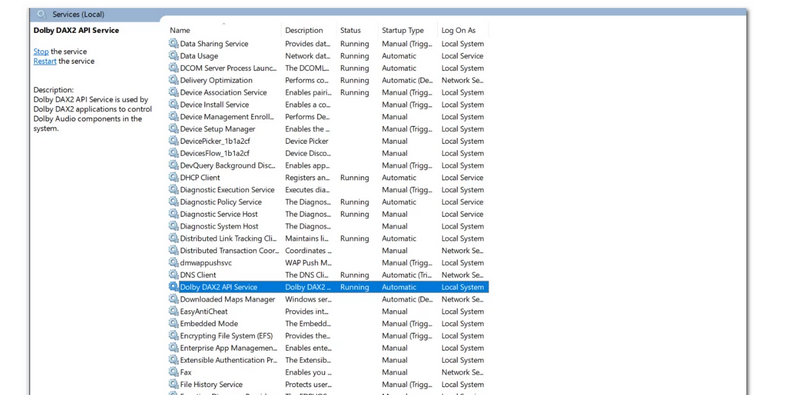This screenshot has height=395, width=799.
Task: Click the gear icon beside Data Sharing Service
Action: coord(174,44)
